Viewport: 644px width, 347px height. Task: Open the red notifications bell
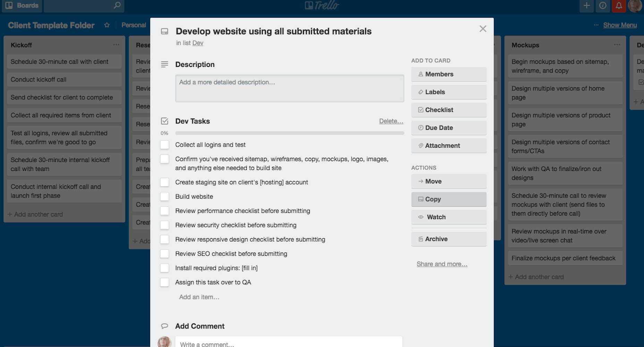coord(619,6)
